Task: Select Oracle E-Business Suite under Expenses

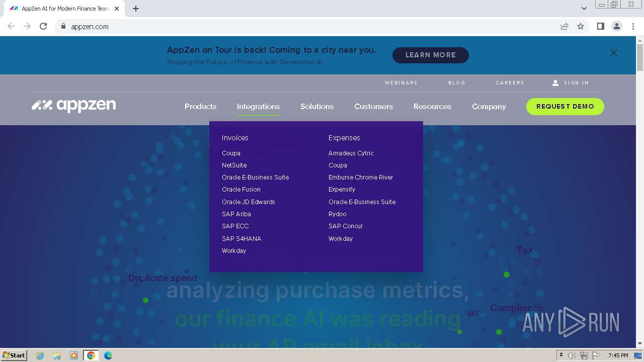Action: click(x=362, y=202)
